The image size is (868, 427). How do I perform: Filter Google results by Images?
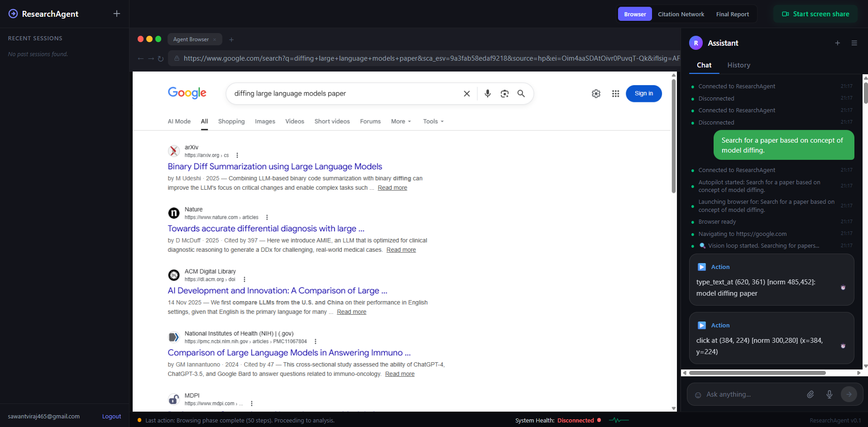[x=265, y=121]
